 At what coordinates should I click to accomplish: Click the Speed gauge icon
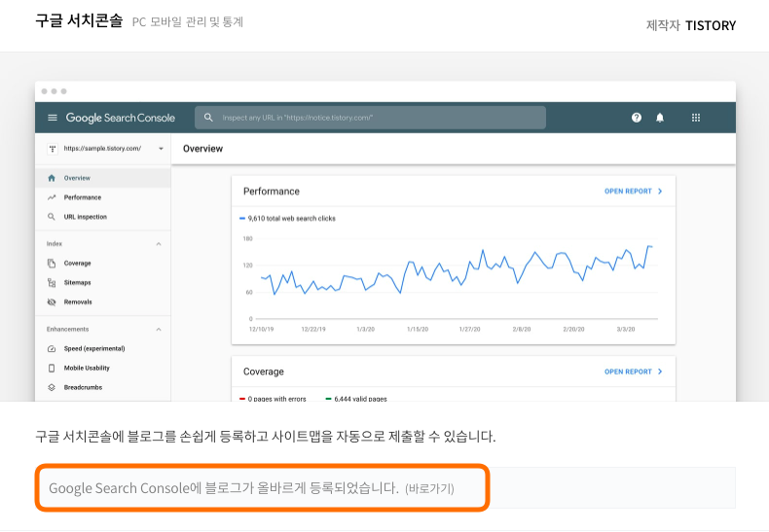tap(52, 349)
